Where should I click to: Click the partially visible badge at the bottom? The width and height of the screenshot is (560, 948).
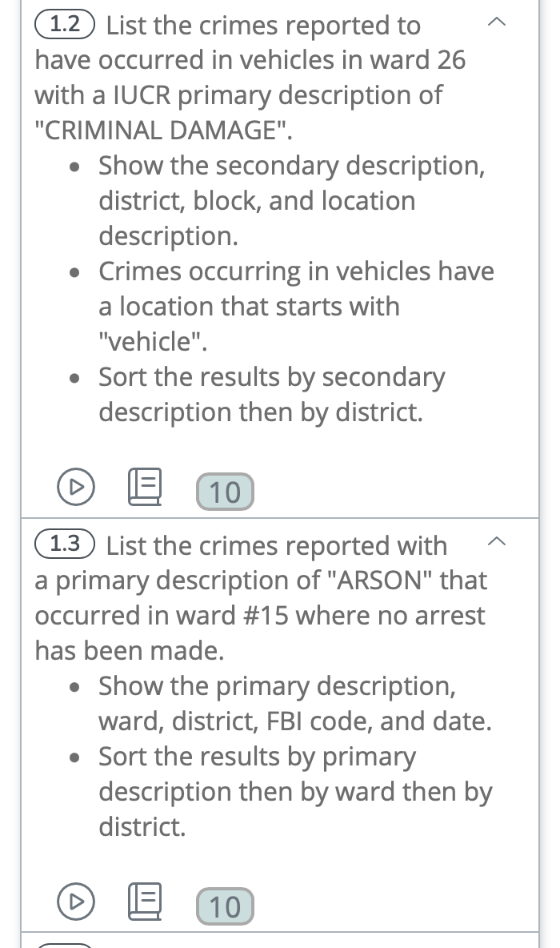pos(64,943)
